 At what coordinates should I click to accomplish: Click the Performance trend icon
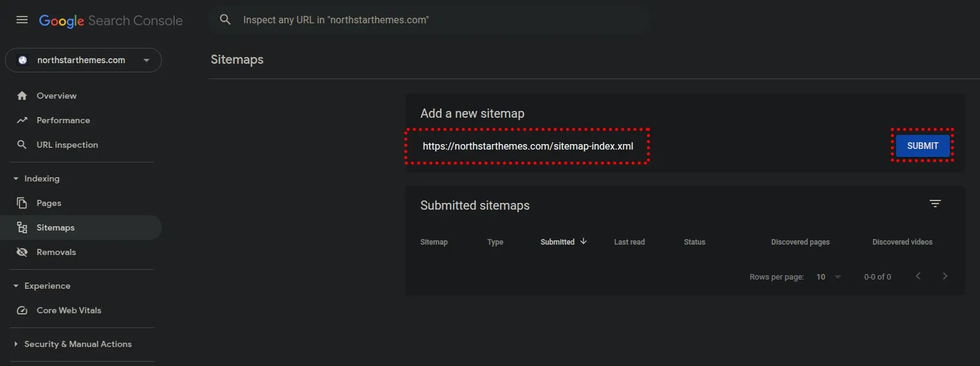[x=22, y=120]
